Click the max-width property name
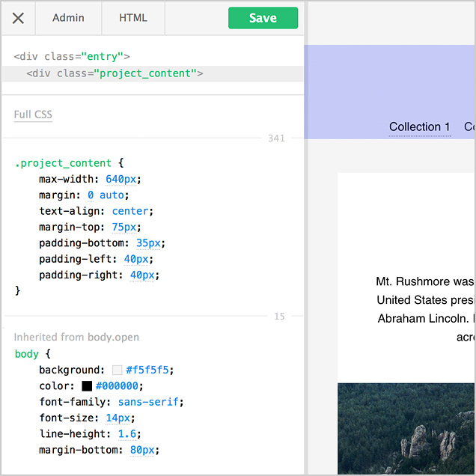The width and height of the screenshot is (476, 476). 66,179
